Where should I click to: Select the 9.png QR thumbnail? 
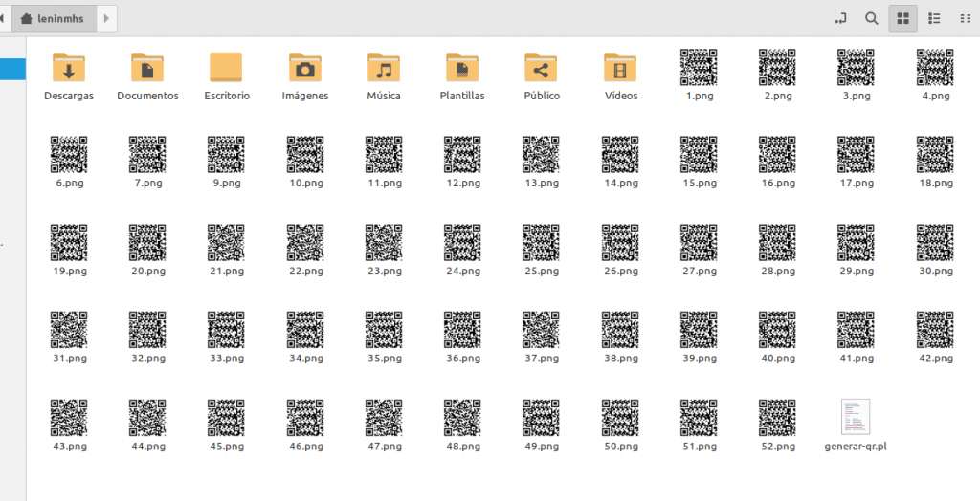(x=226, y=155)
